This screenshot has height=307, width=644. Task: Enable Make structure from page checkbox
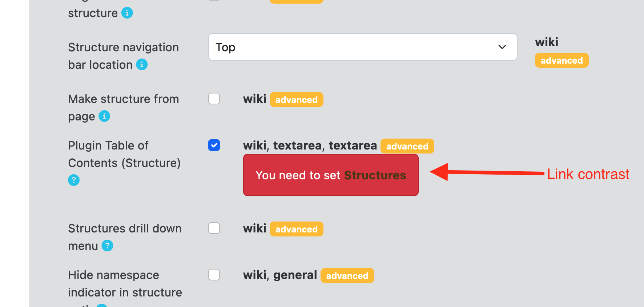pyautogui.click(x=214, y=99)
